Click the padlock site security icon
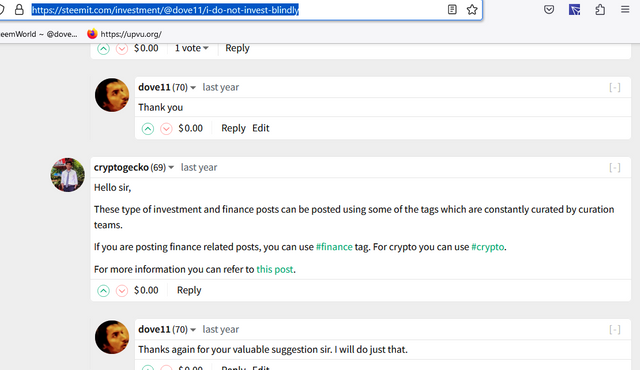This screenshot has width=640, height=370. pyautogui.click(x=19, y=9)
